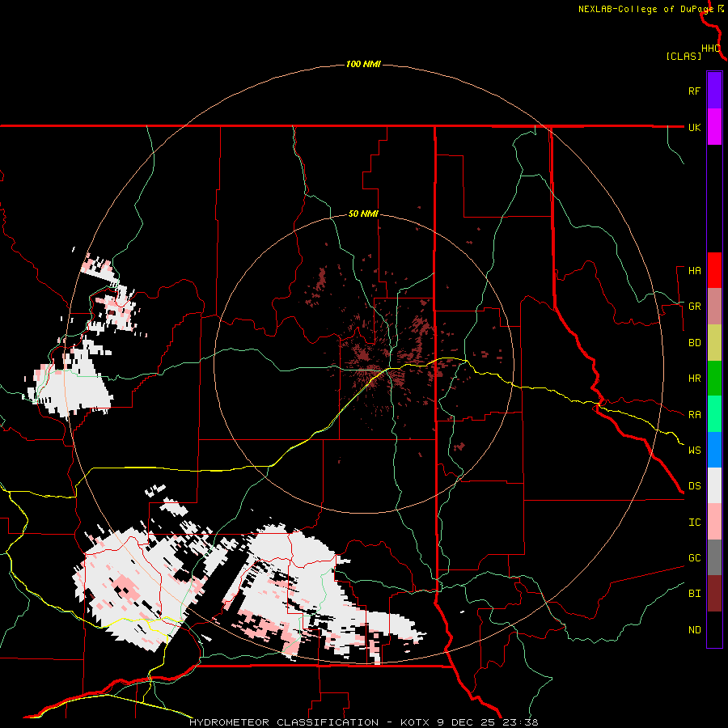Click the "ND" legend label
The height and width of the screenshot is (728, 728).
click(694, 630)
